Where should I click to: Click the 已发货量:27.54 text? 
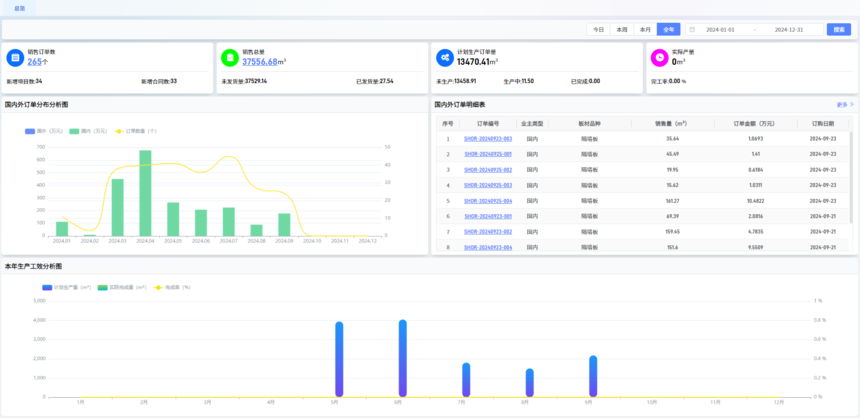click(375, 81)
